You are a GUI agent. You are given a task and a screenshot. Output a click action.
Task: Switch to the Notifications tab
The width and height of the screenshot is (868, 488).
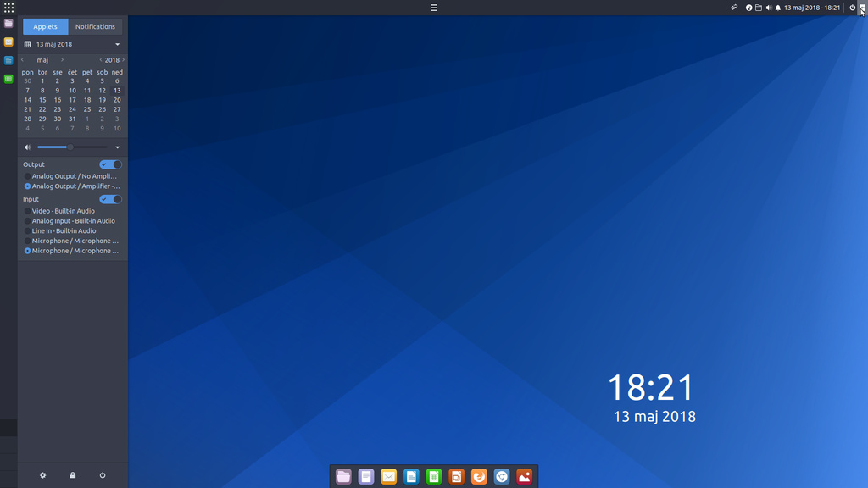(95, 26)
